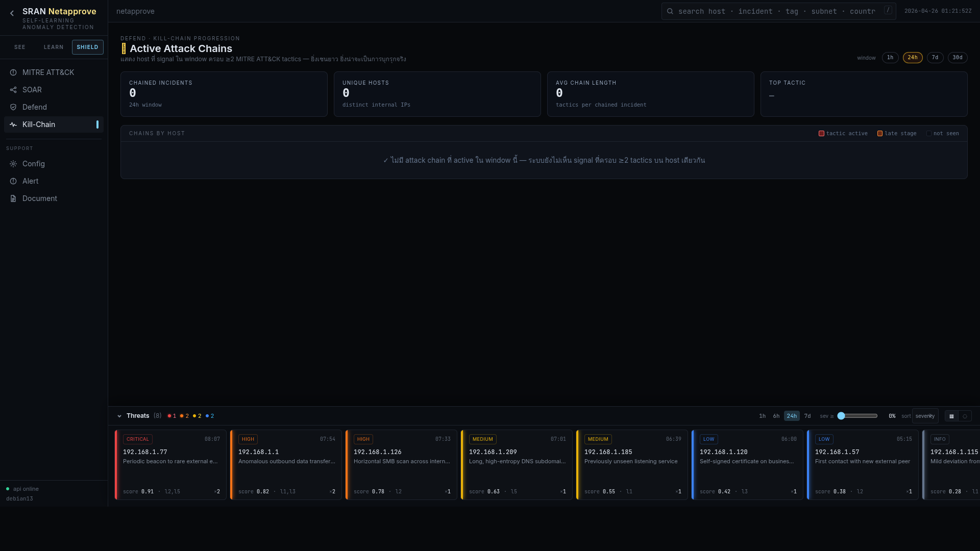Open Kill-Chain via the waveform icon
Image resolution: width=980 pixels, height=551 pixels.
[13, 124]
